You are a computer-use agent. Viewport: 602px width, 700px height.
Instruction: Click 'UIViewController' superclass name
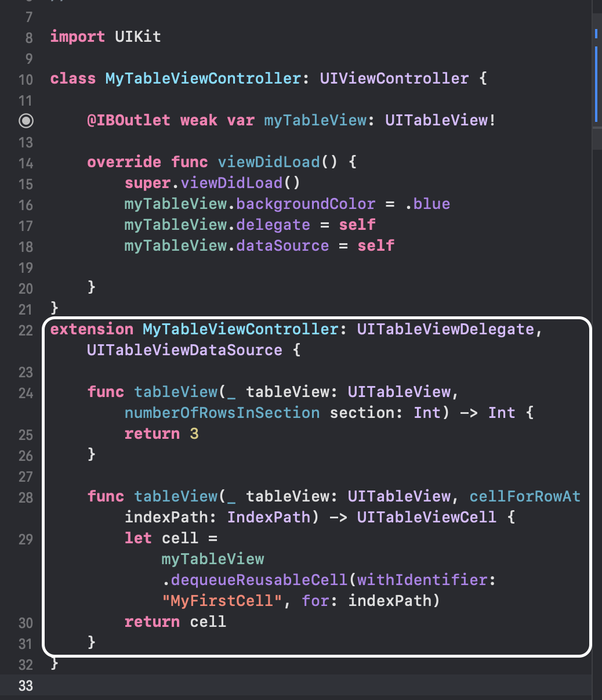pyautogui.click(x=394, y=78)
